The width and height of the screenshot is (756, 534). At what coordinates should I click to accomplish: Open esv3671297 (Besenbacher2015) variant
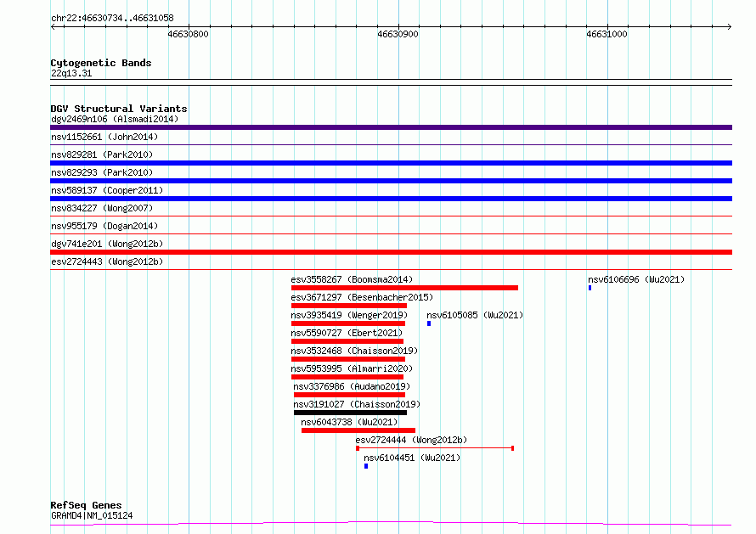362,297
